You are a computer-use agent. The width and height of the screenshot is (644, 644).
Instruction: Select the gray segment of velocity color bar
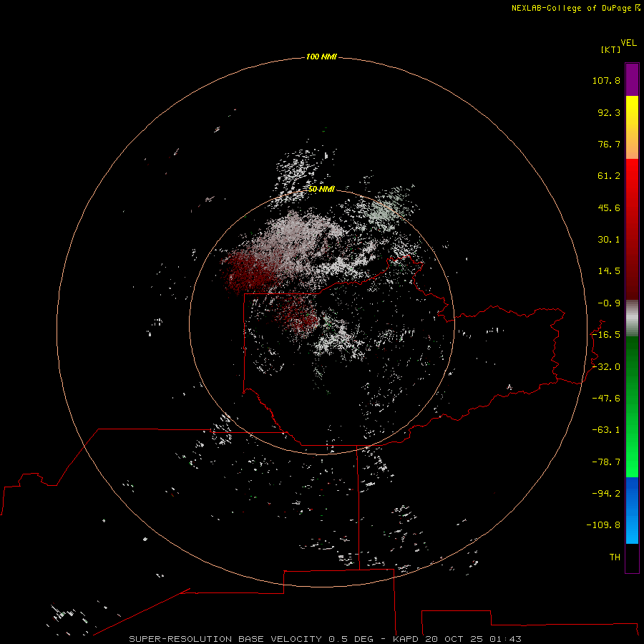point(632,318)
